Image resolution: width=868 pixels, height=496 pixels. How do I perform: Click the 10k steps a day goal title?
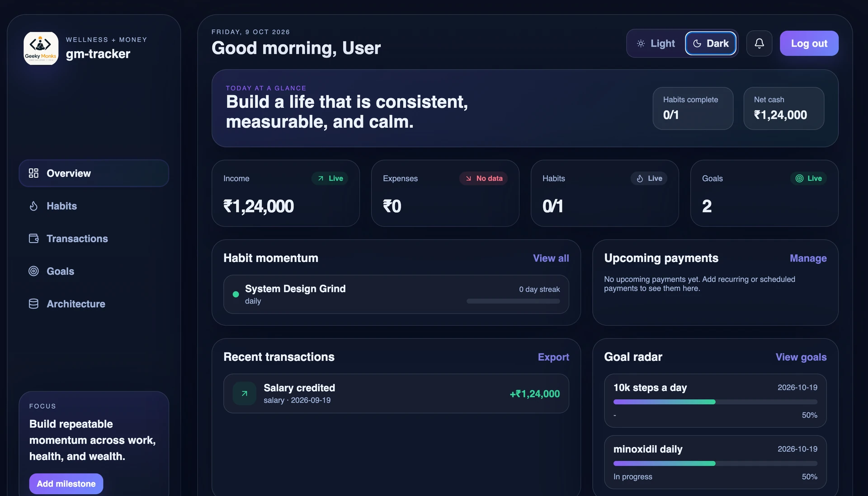coord(650,388)
